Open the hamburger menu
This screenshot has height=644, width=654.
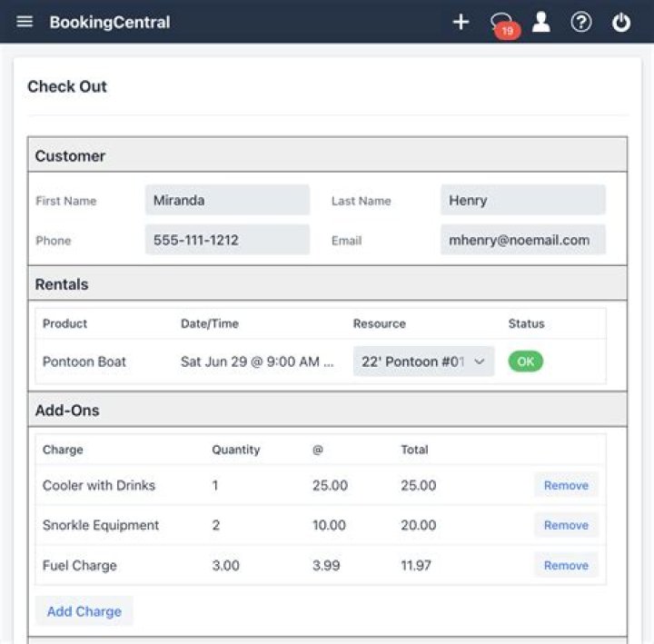point(25,21)
